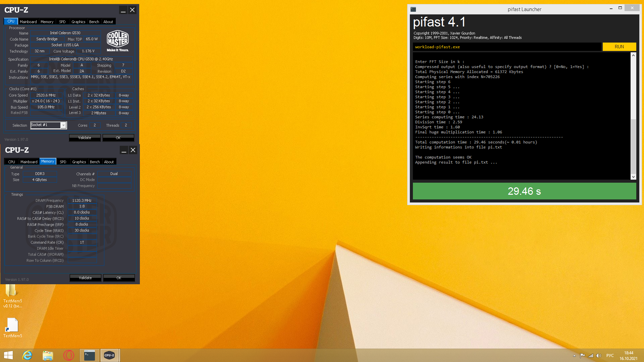Image resolution: width=644 pixels, height=362 pixels.
Task: Select SPD tab in top CPU-Z window
Action: coord(62,22)
